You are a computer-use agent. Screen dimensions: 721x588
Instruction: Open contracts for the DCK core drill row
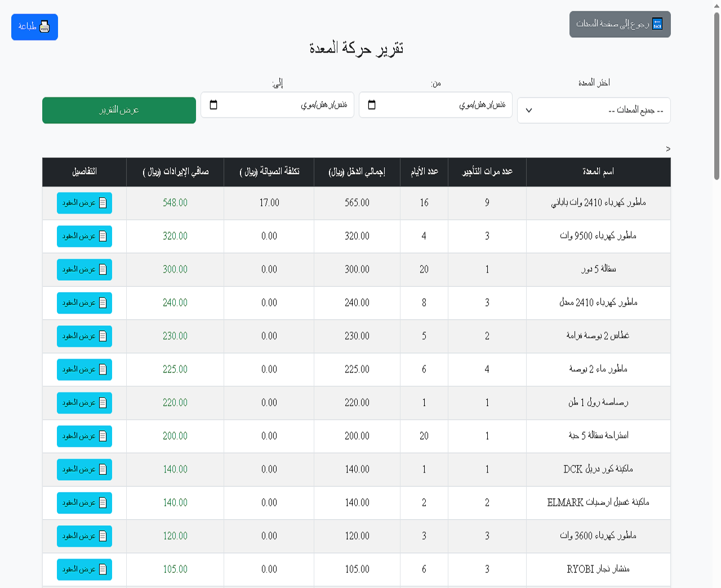[x=84, y=469]
